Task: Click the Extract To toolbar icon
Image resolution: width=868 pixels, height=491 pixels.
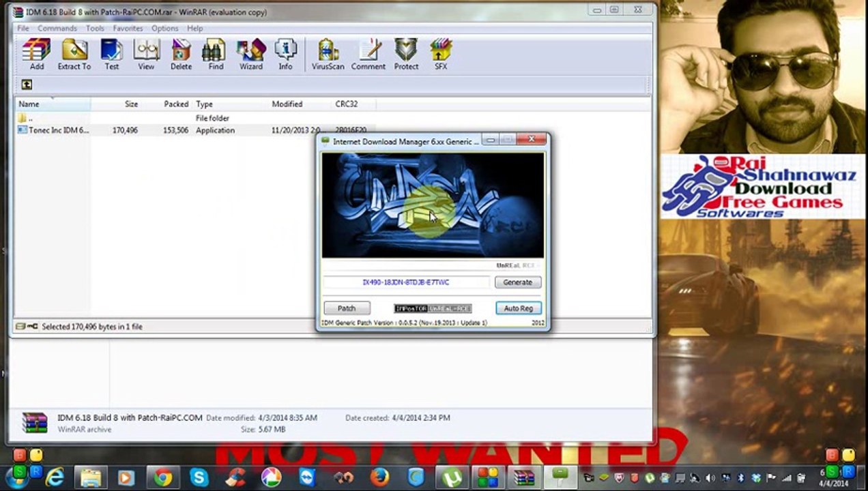Action: coord(74,55)
